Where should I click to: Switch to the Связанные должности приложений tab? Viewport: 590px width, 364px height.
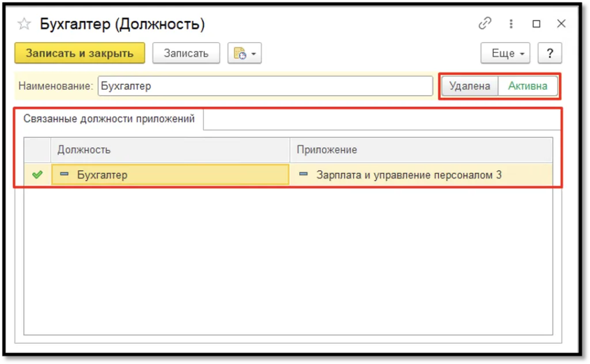coord(109,119)
